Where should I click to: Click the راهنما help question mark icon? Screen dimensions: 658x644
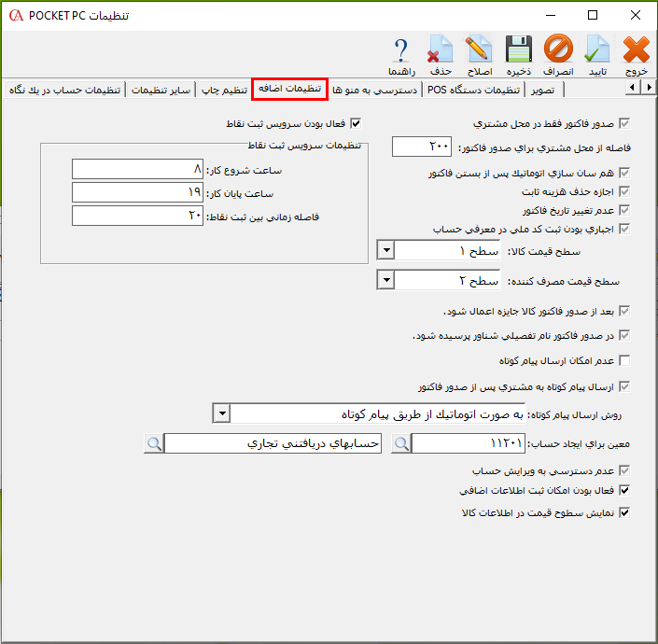401,55
